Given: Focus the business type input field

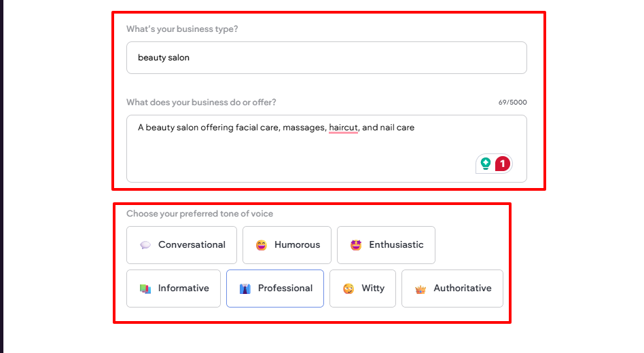Looking at the screenshot, I should 326,58.
